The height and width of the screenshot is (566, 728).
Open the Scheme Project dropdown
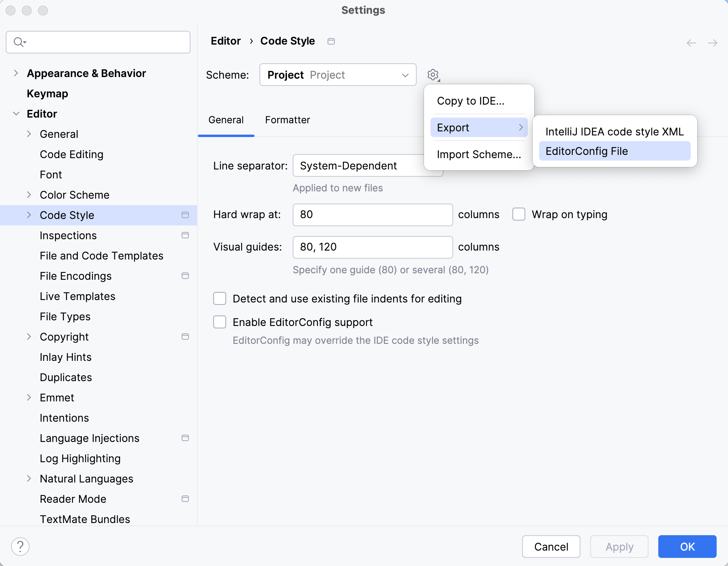tap(338, 75)
